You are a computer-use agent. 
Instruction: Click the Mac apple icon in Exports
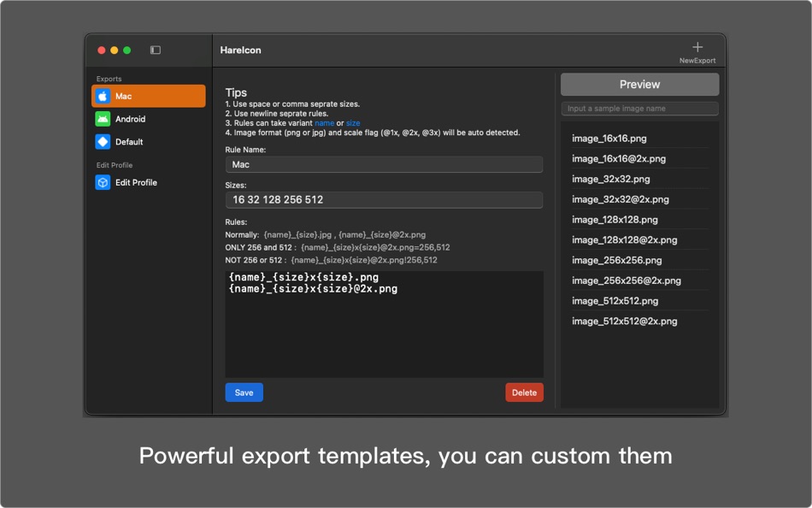tap(103, 96)
